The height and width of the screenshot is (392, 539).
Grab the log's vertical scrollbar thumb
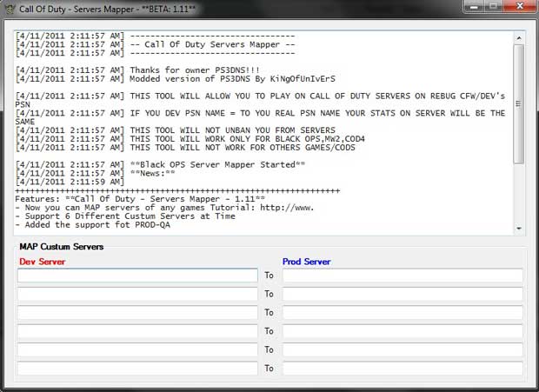[x=519, y=103]
